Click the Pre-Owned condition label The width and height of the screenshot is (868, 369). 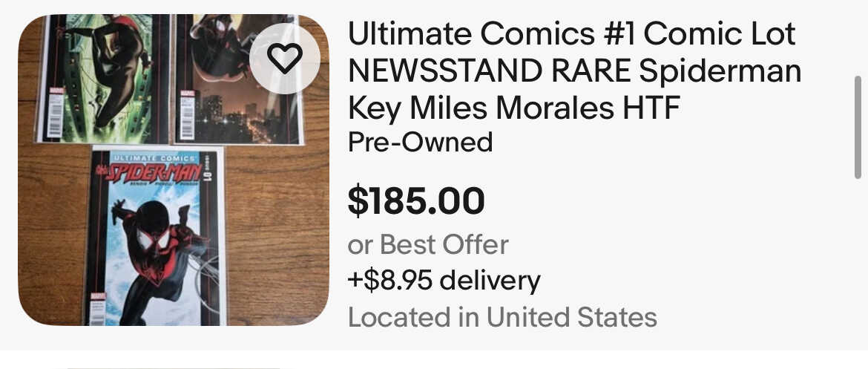(420, 141)
